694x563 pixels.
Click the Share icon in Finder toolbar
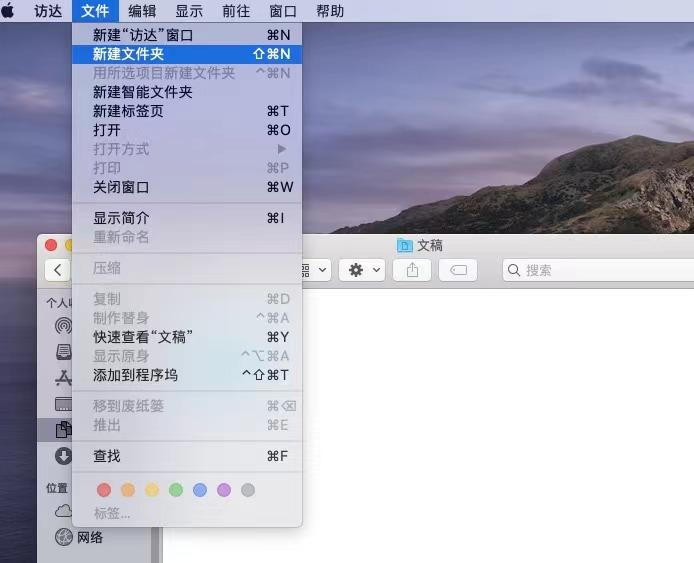(x=412, y=270)
